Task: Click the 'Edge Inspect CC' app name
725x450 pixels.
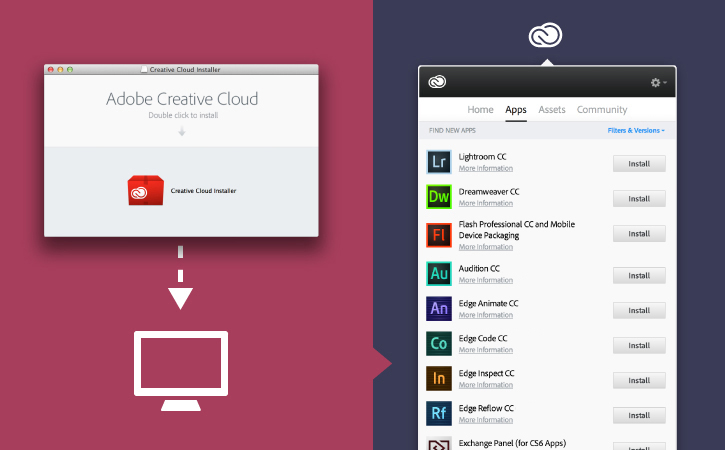Action: point(486,373)
